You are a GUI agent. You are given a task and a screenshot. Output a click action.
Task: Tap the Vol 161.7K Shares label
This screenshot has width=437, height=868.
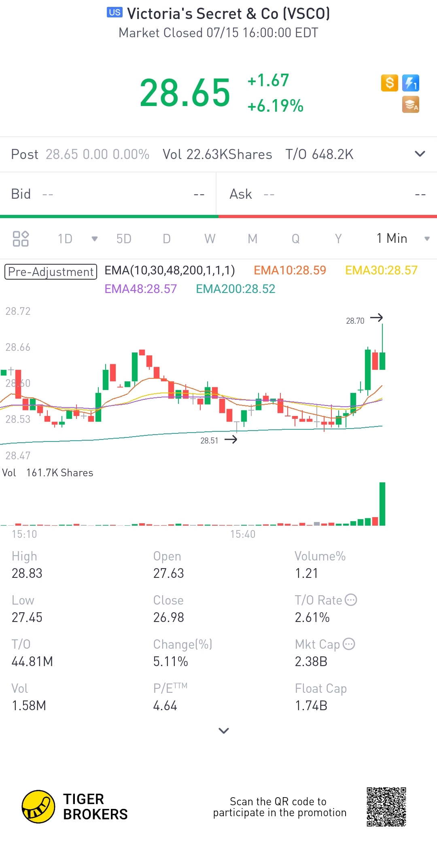[x=47, y=473]
